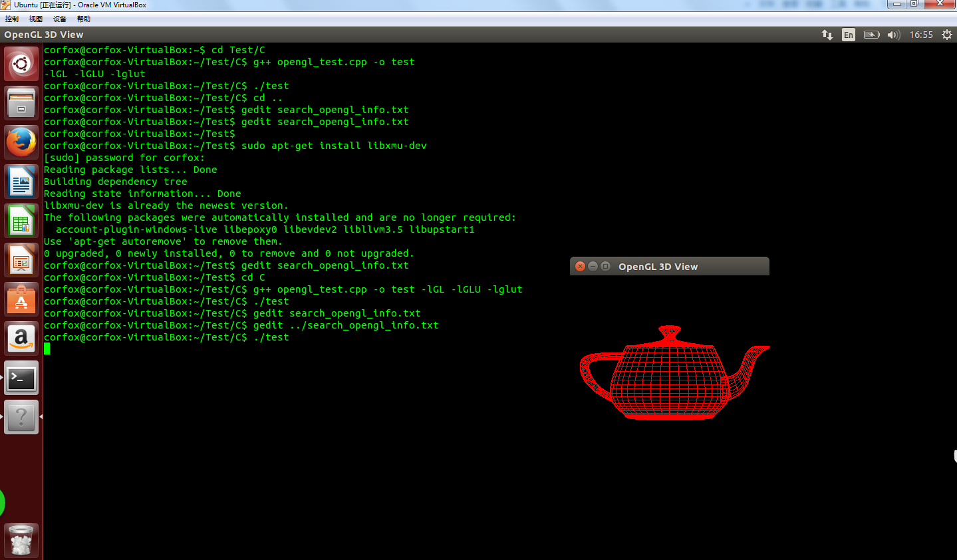
Task: Click the 'Reading package lists... Done' line
Action: [x=130, y=170]
